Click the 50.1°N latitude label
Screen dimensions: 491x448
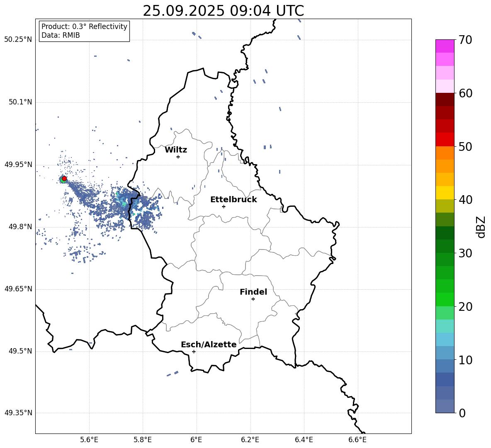point(20,102)
